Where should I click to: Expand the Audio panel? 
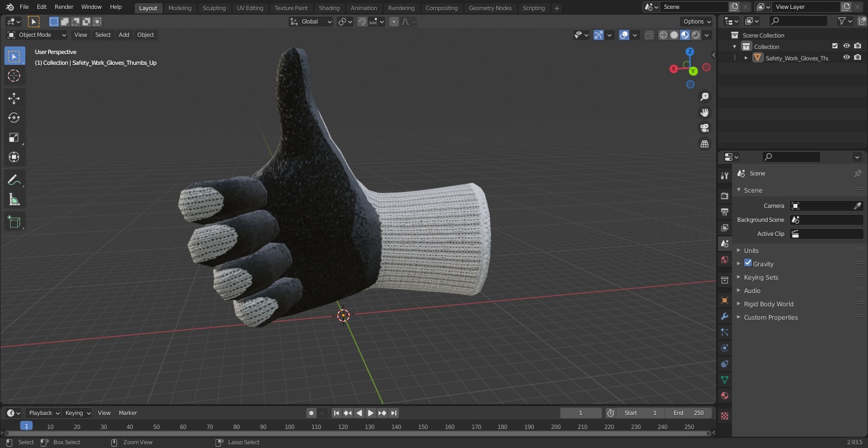pos(752,290)
